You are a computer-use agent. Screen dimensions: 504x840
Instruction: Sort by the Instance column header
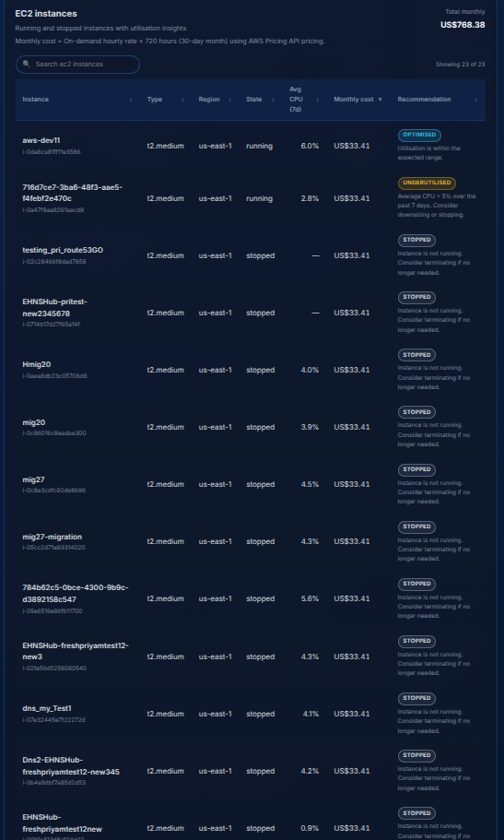pos(35,100)
